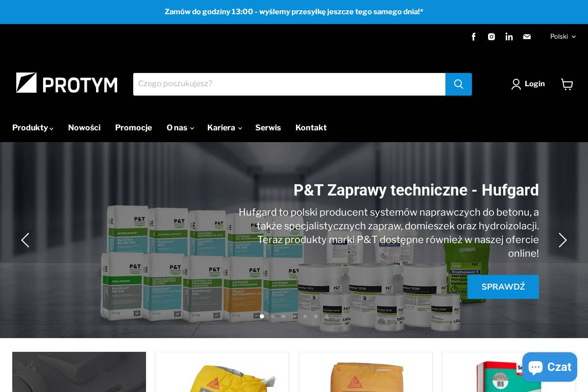
Task: Go to previous carousel slide arrow
Action: (25, 240)
